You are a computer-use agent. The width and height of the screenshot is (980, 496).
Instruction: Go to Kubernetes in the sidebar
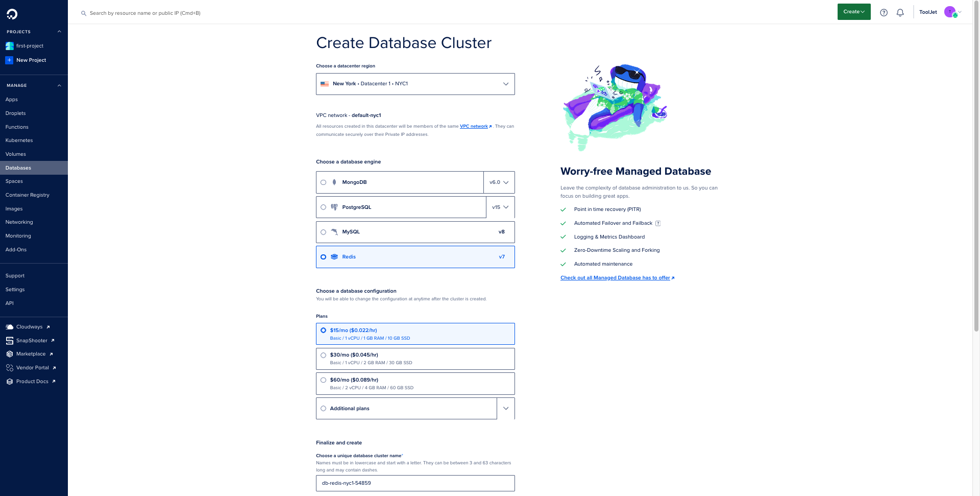(19, 140)
